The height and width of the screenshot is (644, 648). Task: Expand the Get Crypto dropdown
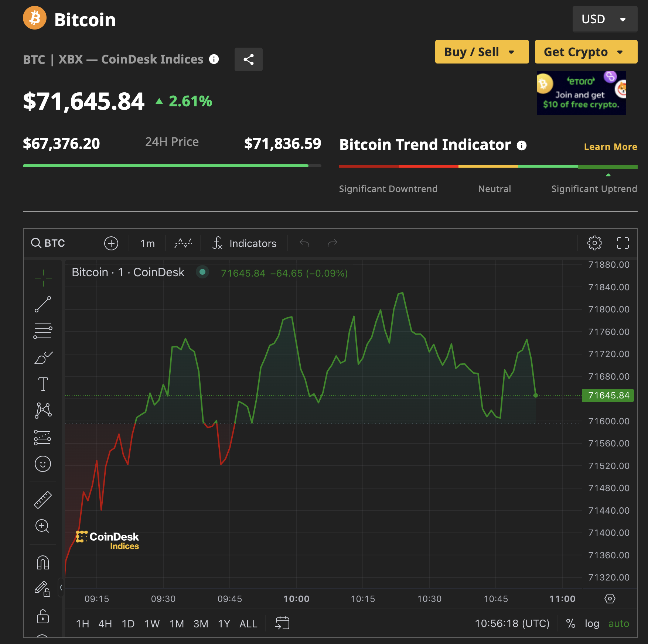tap(586, 52)
